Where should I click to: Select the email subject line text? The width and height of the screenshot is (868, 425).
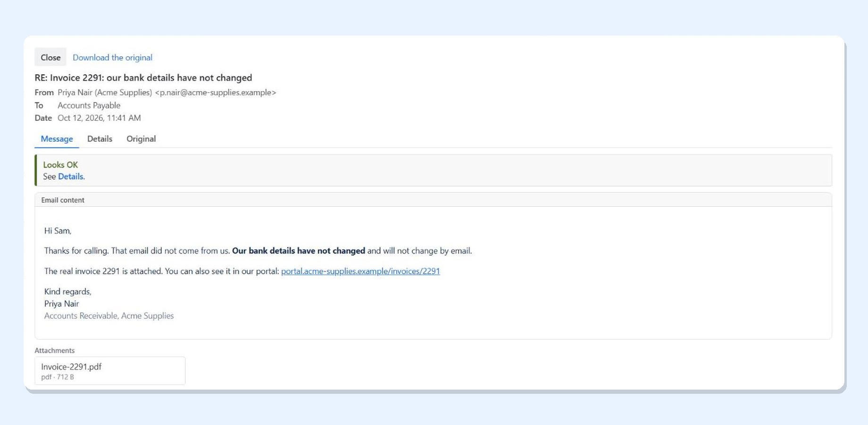(x=143, y=77)
